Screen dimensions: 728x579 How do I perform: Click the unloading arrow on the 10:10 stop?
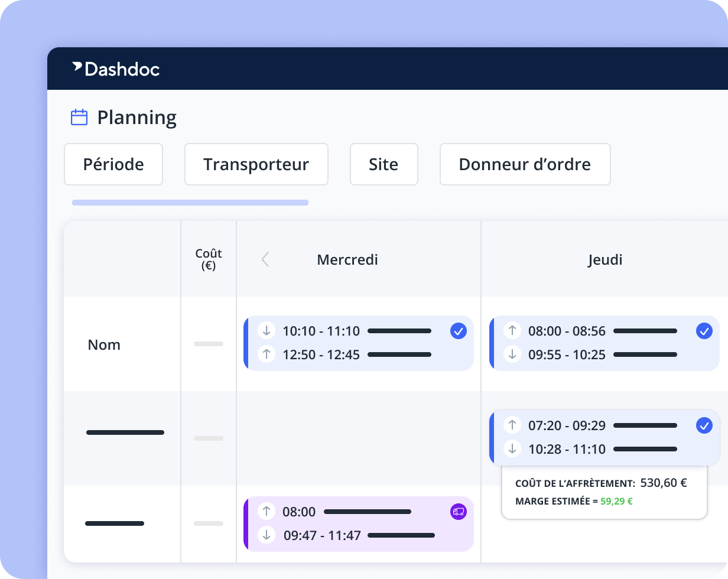pyautogui.click(x=266, y=331)
